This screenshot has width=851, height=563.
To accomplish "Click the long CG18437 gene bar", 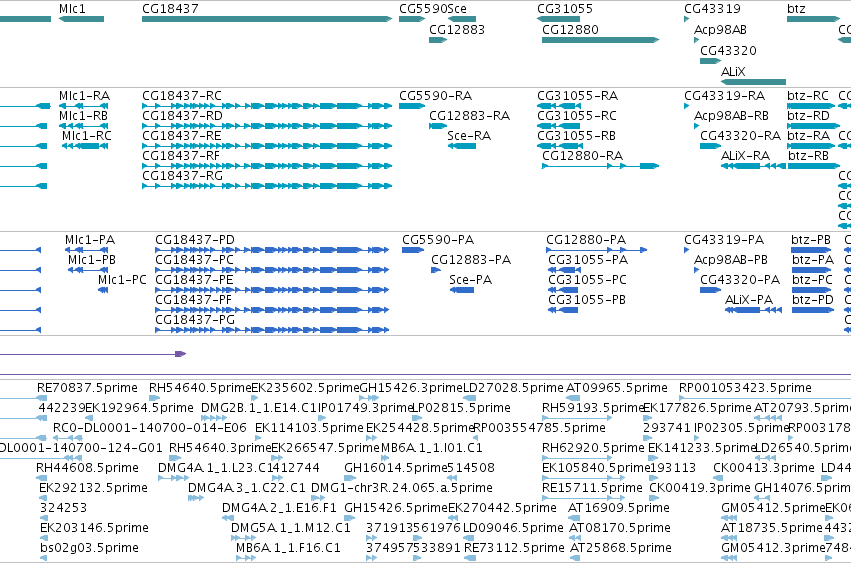I will click(267, 19).
